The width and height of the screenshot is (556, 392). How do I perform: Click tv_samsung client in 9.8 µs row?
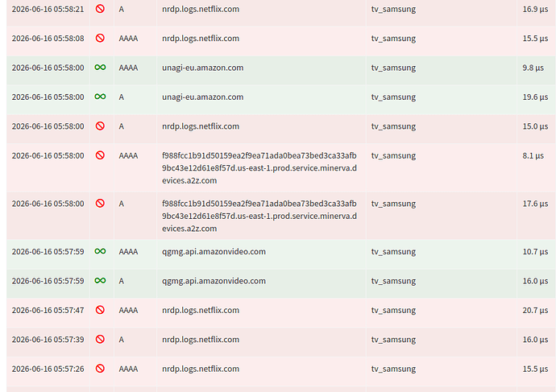pyautogui.click(x=393, y=68)
